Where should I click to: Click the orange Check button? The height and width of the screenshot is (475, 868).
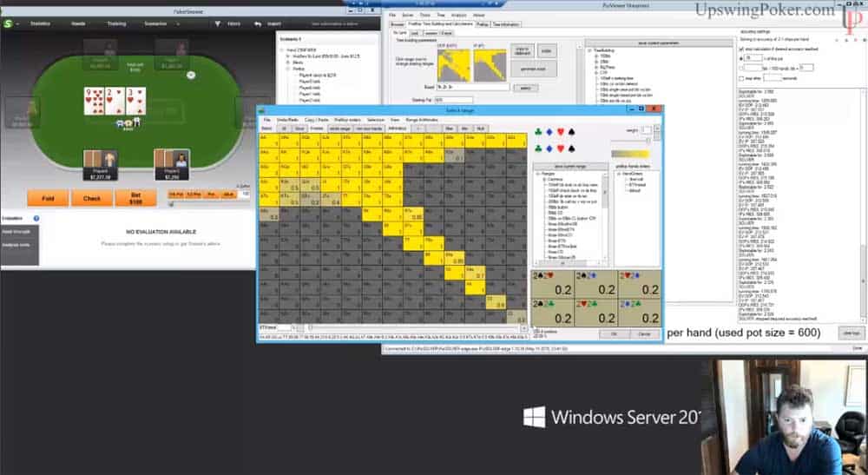[92, 198]
